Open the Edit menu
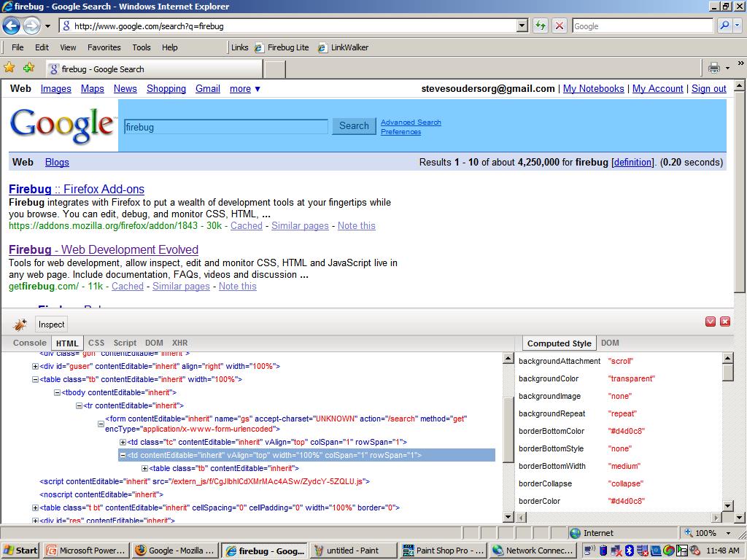Screen dimensions: 747x560 click(x=42, y=47)
